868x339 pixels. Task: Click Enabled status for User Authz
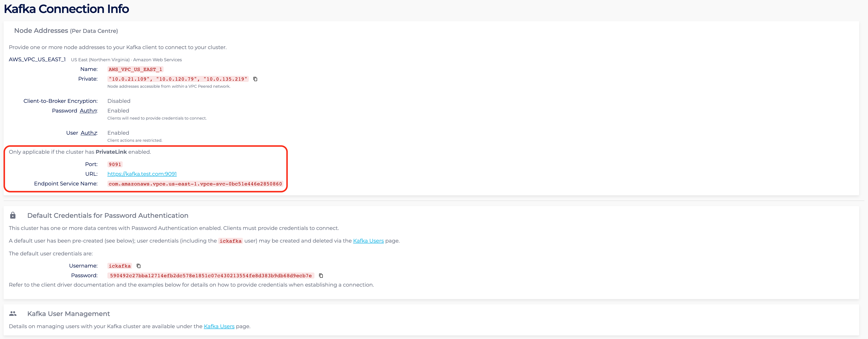coord(118,133)
